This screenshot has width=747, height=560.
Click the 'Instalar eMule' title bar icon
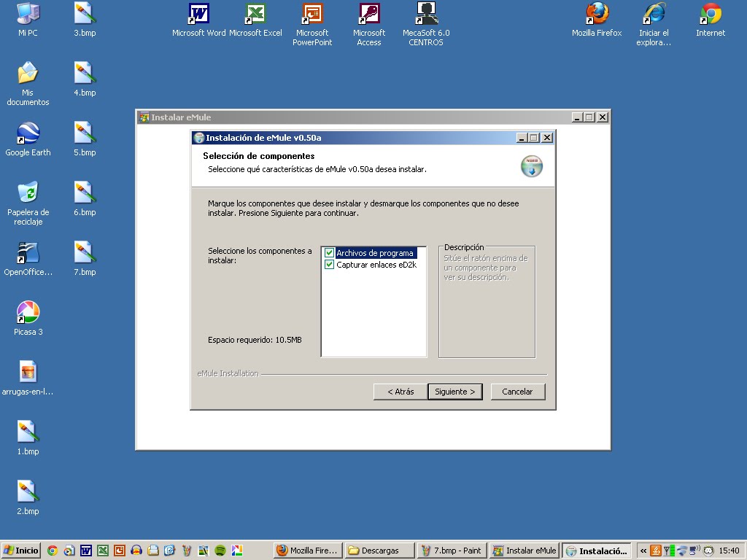click(x=144, y=117)
